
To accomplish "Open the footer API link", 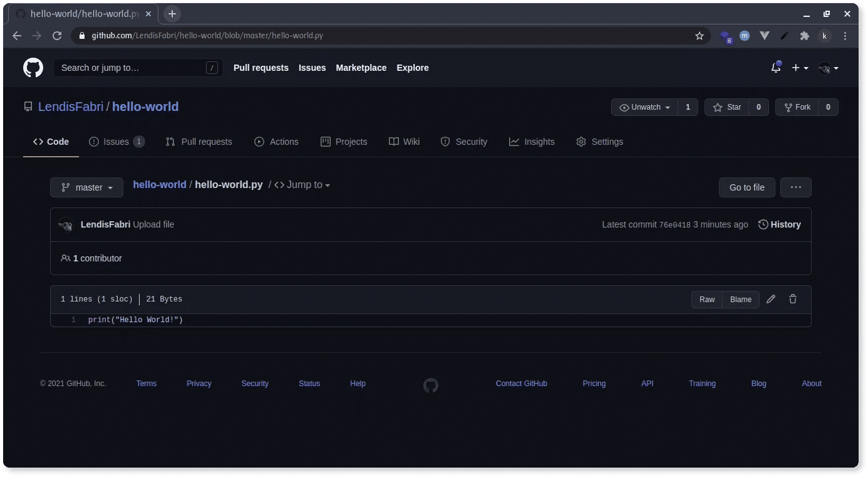I will click(x=648, y=384).
